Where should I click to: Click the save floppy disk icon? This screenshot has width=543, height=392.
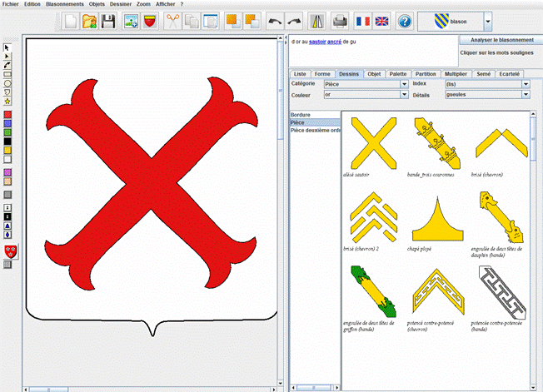click(108, 21)
